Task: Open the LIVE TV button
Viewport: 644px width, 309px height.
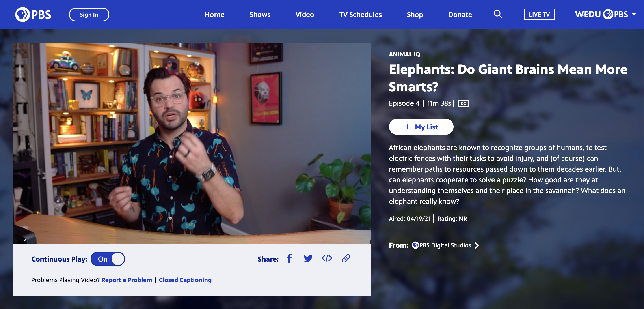Action: point(539,15)
